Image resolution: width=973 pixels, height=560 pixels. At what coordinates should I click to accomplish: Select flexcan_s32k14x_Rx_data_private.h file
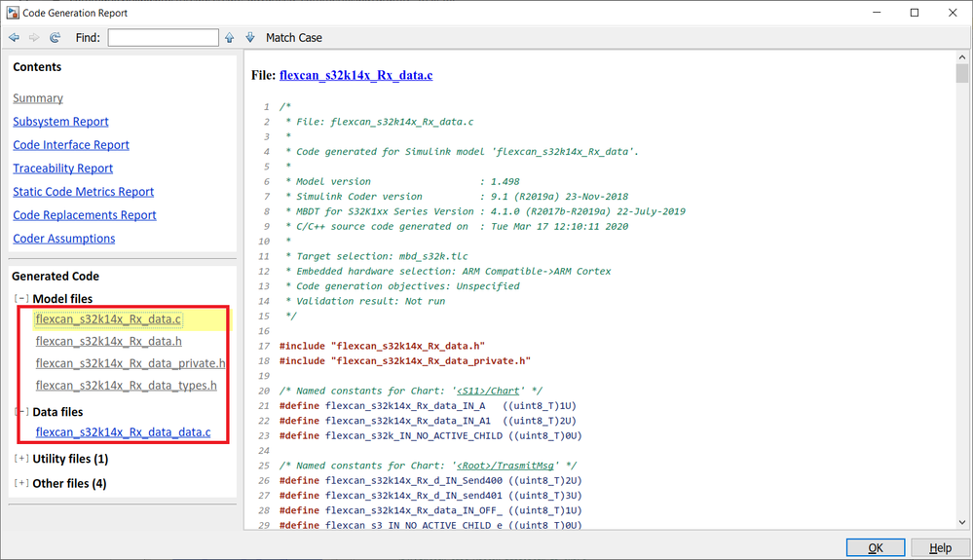point(131,363)
